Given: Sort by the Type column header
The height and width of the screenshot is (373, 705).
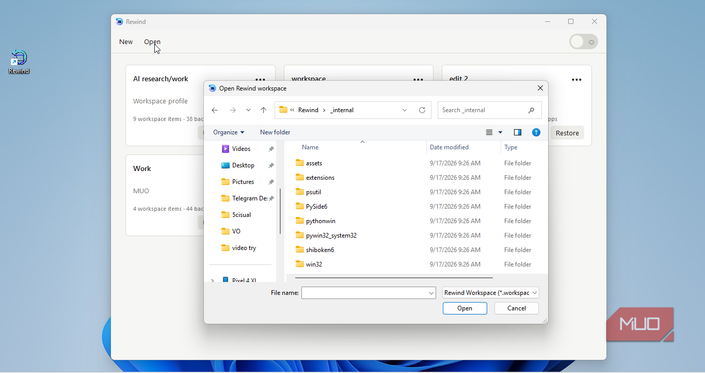Looking at the screenshot, I should [511, 147].
